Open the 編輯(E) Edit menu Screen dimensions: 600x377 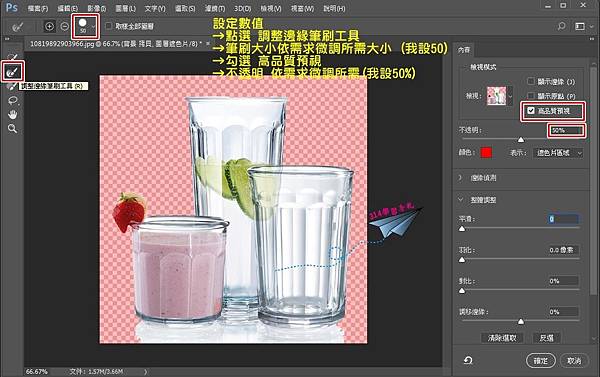click(x=67, y=8)
